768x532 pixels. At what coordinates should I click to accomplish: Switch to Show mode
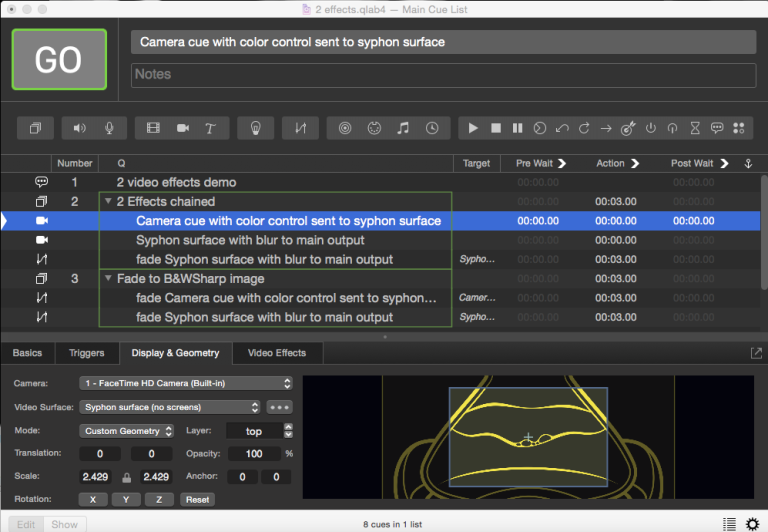64,524
